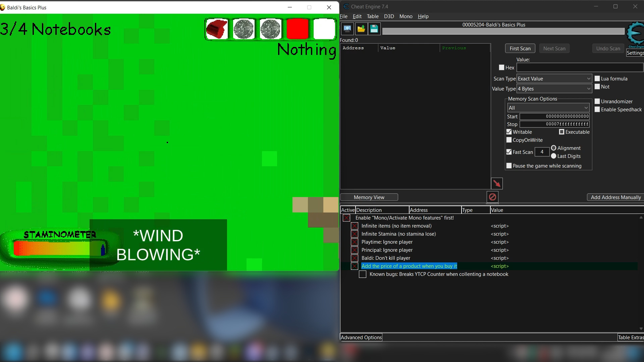Viewport: 644px width, 362px height.
Task: Click the Cheat Engine settings gear icon
Action: tap(636, 35)
